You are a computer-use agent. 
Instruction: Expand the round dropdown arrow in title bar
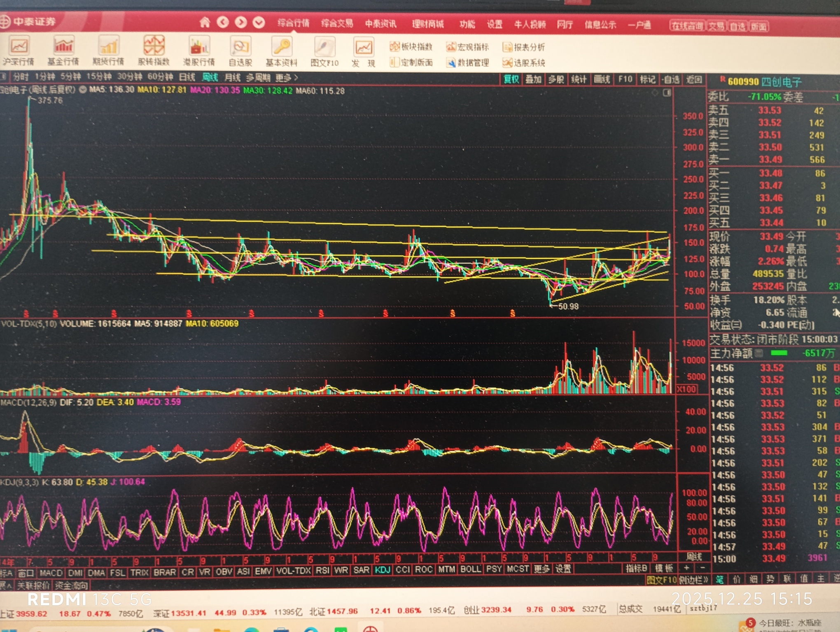click(259, 22)
